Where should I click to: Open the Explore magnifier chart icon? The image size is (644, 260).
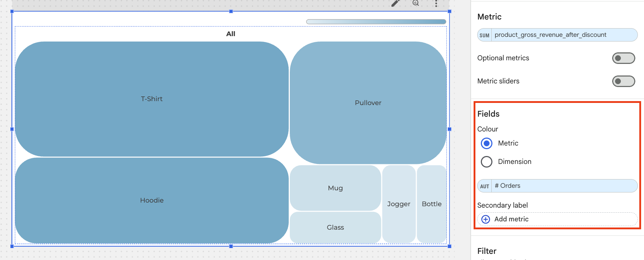click(x=416, y=3)
